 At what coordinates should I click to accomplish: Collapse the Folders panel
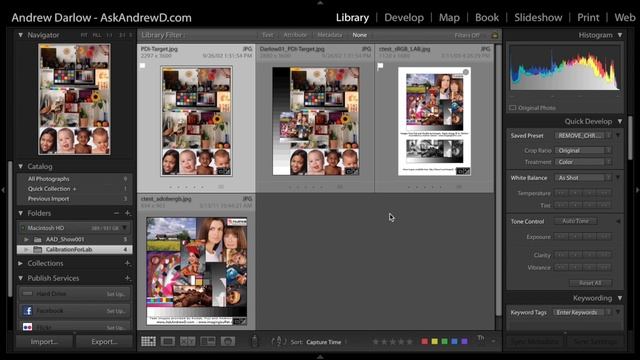(x=20, y=213)
